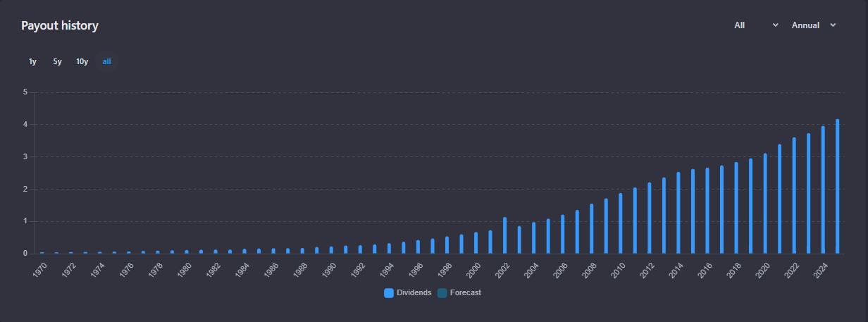Click the chevron arrow beside "Annual"
This screenshot has height=322, width=868.
833,25
